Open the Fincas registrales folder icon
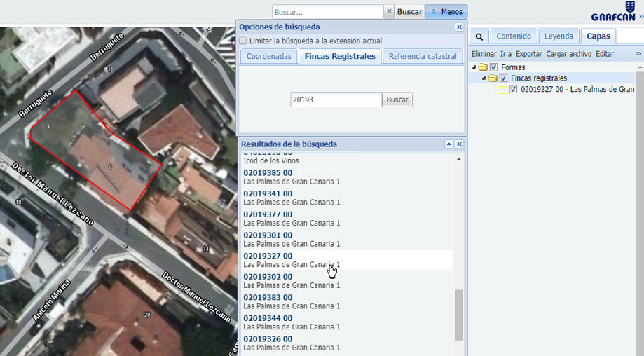The width and height of the screenshot is (644, 356). click(x=493, y=78)
